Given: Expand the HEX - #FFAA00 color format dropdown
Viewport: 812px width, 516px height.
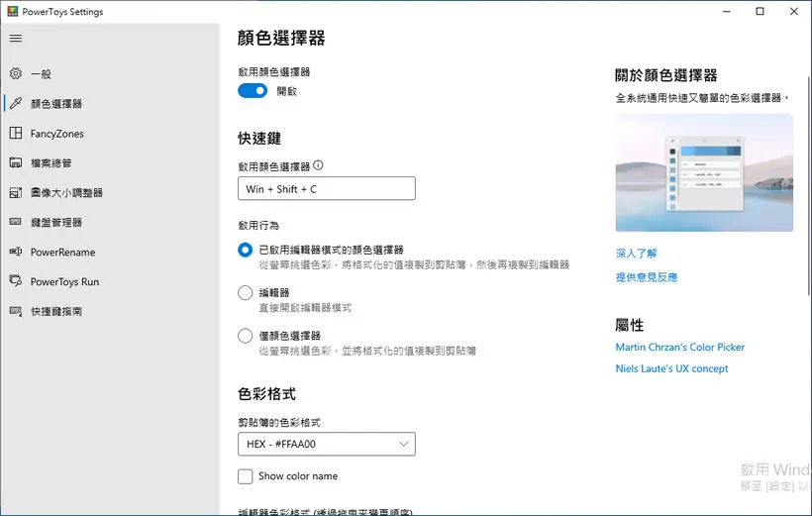Looking at the screenshot, I should [326, 444].
